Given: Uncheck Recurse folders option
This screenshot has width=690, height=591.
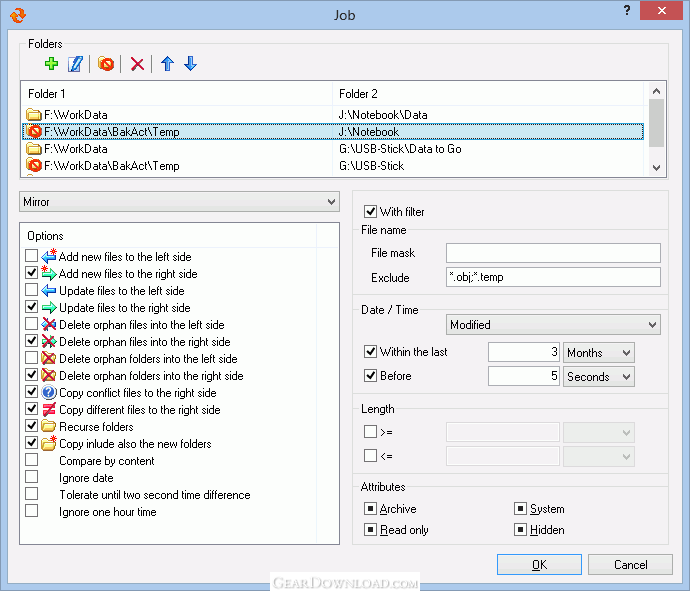Looking at the screenshot, I should [x=31, y=426].
